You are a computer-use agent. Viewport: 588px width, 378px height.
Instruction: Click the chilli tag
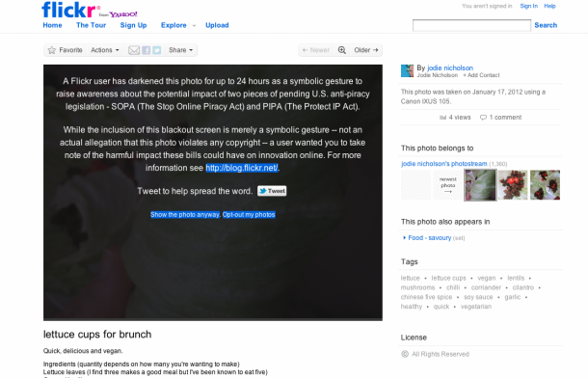click(x=453, y=287)
